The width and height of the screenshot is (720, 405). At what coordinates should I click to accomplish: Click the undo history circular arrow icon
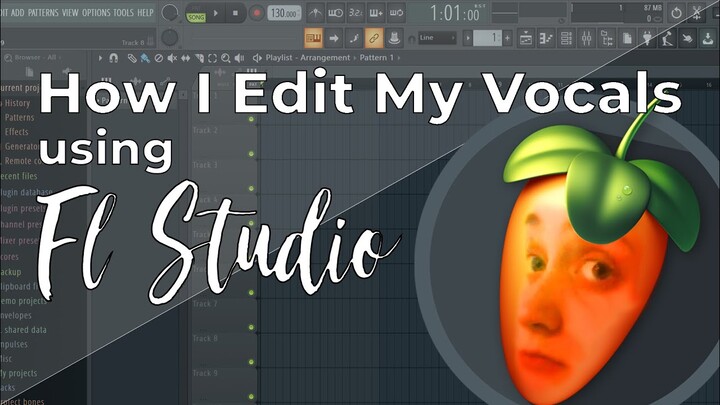click(676, 13)
